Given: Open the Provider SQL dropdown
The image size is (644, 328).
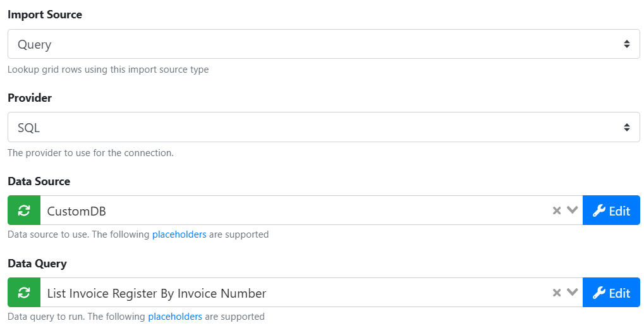Looking at the screenshot, I should pyautogui.click(x=324, y=128).
